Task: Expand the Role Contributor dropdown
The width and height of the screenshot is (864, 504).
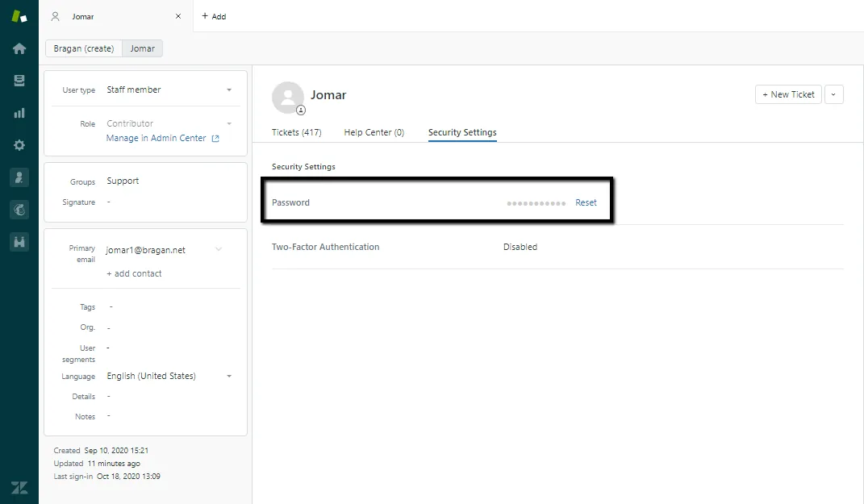Action: 229,123
